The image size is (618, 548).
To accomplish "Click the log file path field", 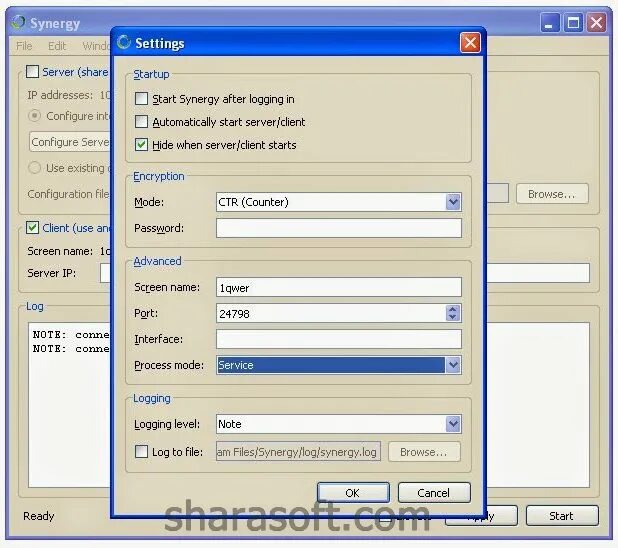I will coord(298,451).
